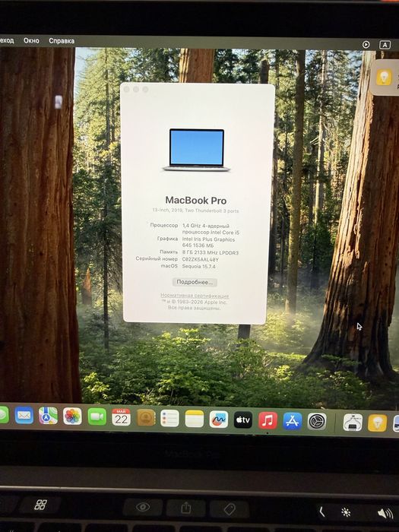
Task: Click the play-circle status icon in menu bar
Action: [x=366, y=44]
